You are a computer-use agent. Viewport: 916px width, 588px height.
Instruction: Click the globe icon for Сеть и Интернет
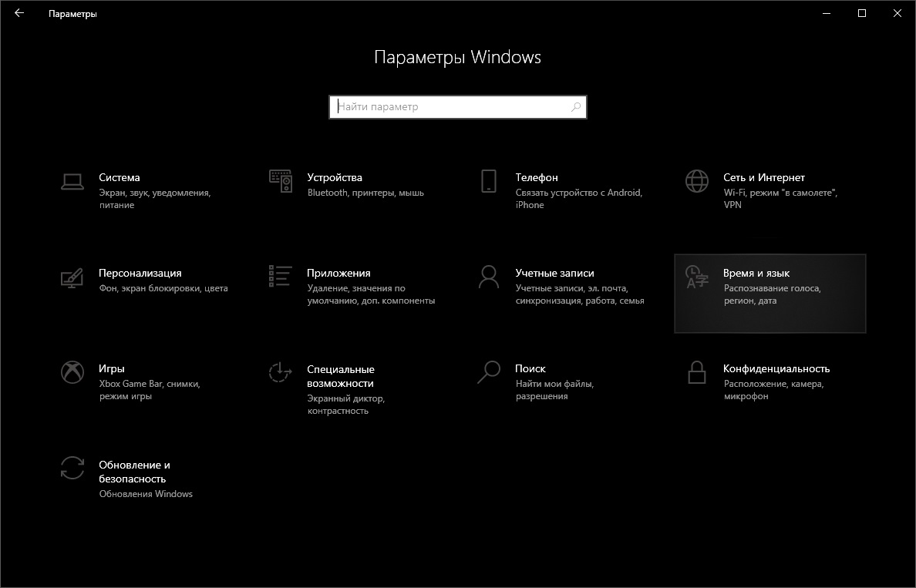(x=696, y=181)
